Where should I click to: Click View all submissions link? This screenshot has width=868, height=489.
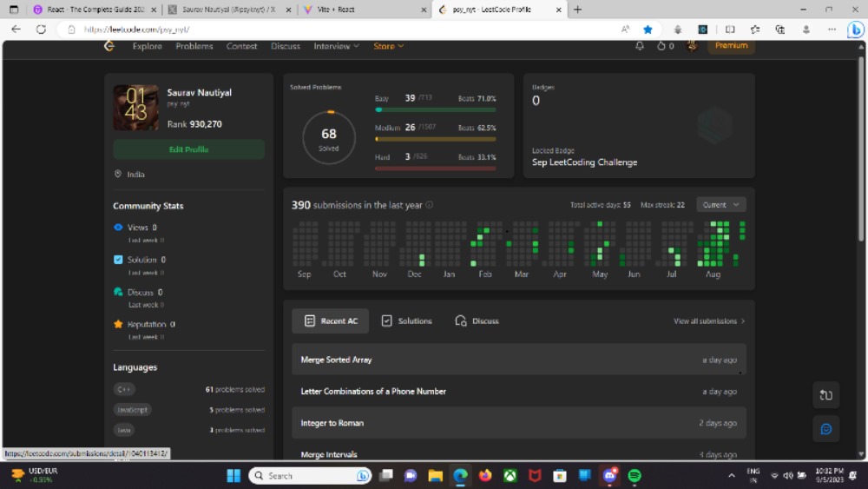point(709,320)
